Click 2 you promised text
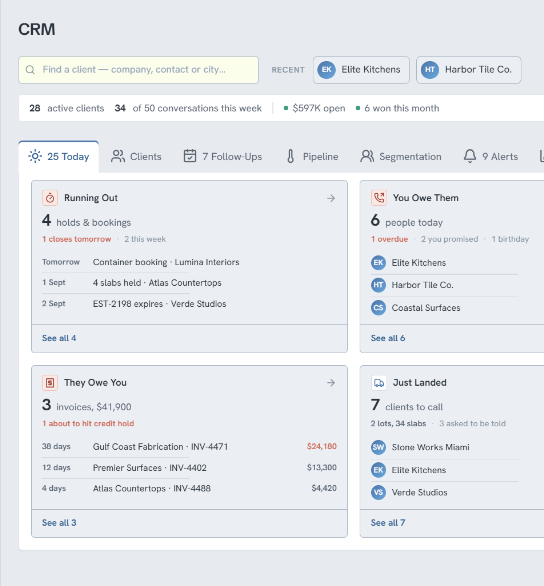 pyautogui.click(x=449, y=239)
